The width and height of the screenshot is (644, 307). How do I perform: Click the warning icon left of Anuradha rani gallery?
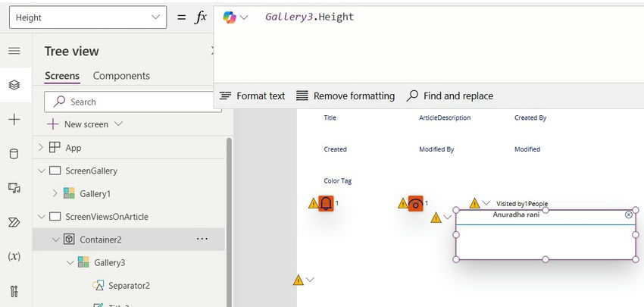(x=436, y=218)
